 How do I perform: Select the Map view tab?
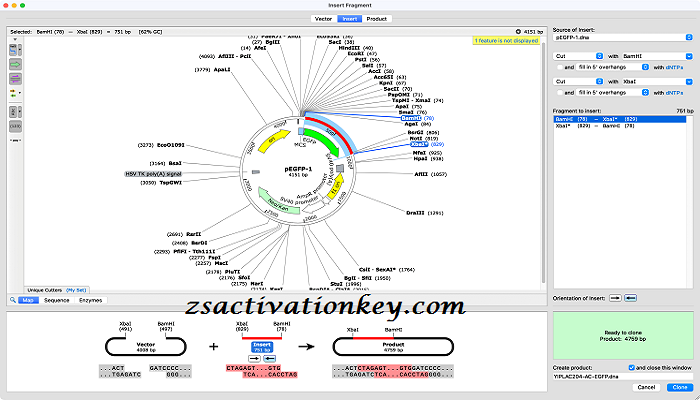pos(29,300)
